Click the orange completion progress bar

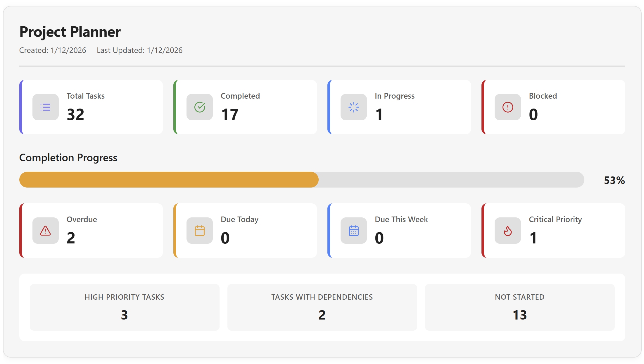click(169, 180)
